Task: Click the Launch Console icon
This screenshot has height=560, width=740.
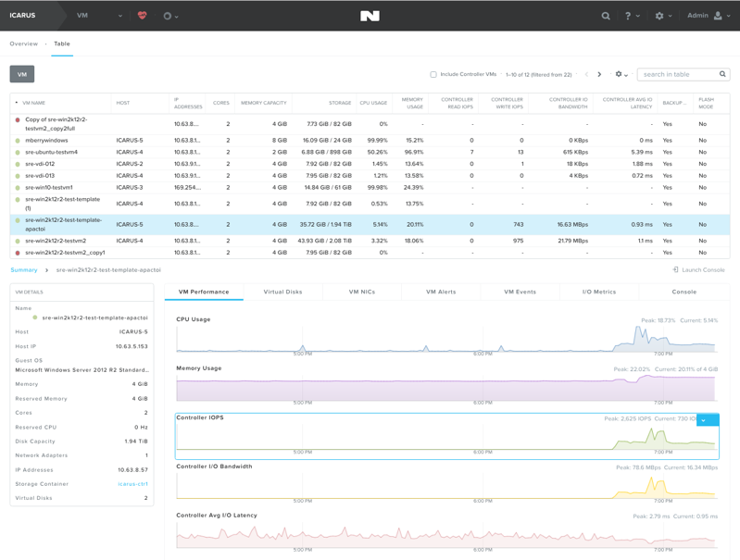Action: (x=675, y=270)
